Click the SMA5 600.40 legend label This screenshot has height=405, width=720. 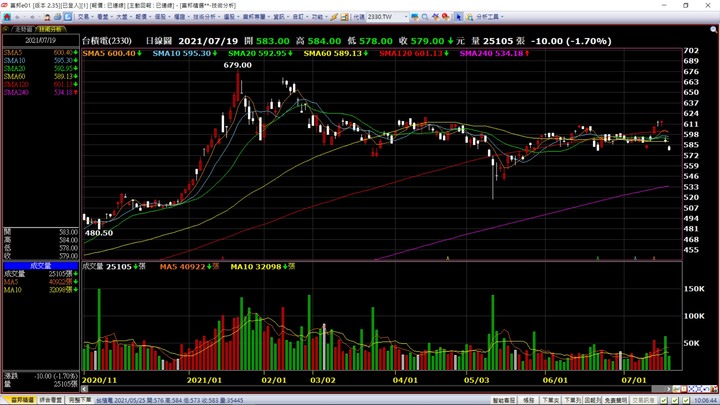point(112,53)
